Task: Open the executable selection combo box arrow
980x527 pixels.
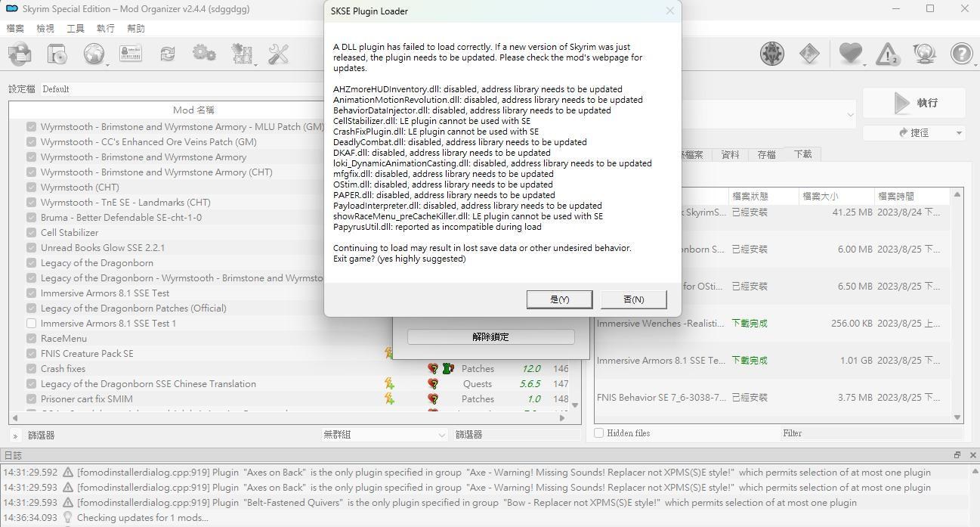Action: pyautogui.click(x=850, y=116)
